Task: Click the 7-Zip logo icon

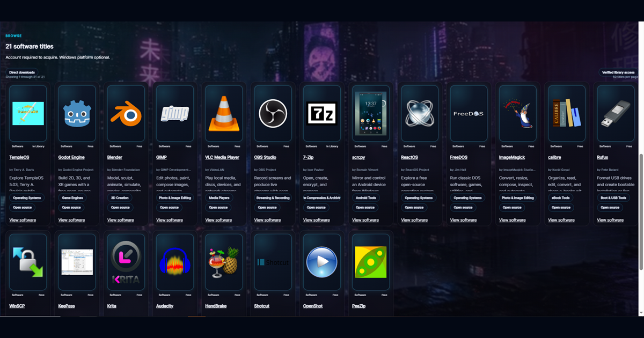Action: click(321, 113)
